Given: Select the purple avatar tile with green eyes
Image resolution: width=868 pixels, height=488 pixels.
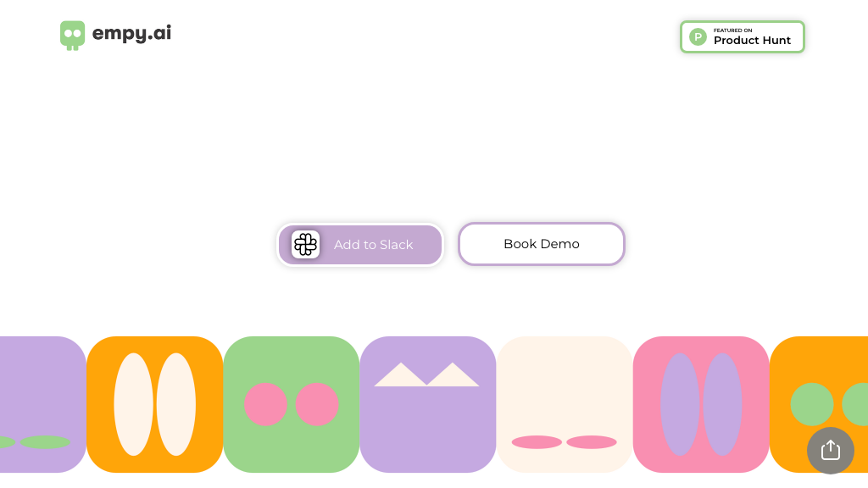Looking at the screenshot, I should pos(42,404).
